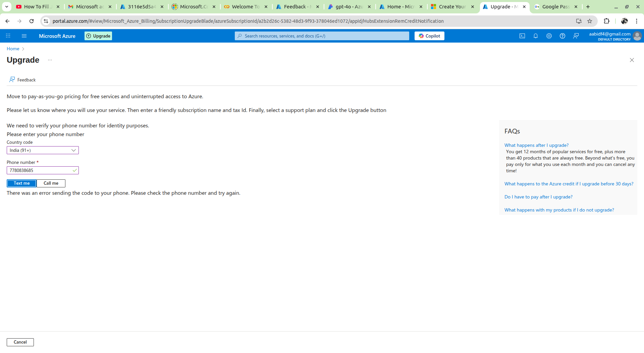Switch to the 'gpt-4o - Azu' tab

point(349,7)
